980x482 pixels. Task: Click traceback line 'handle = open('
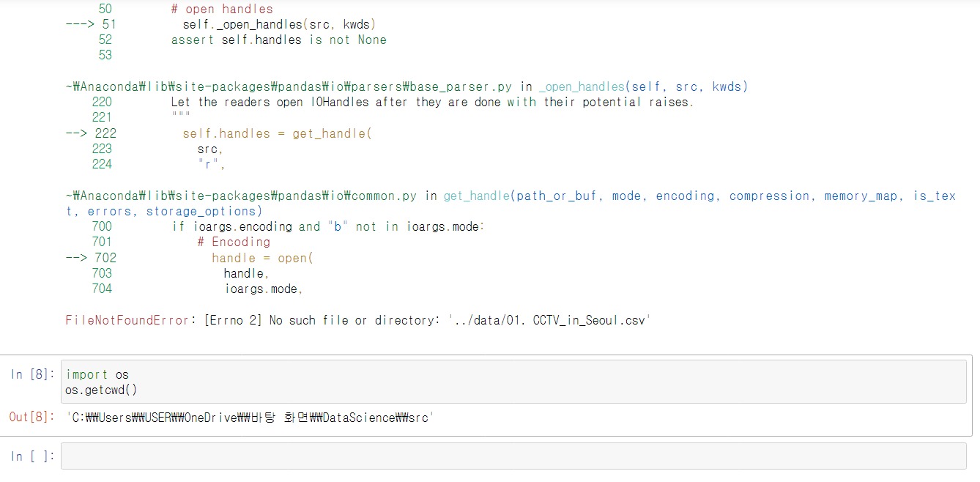click(262, 257)
